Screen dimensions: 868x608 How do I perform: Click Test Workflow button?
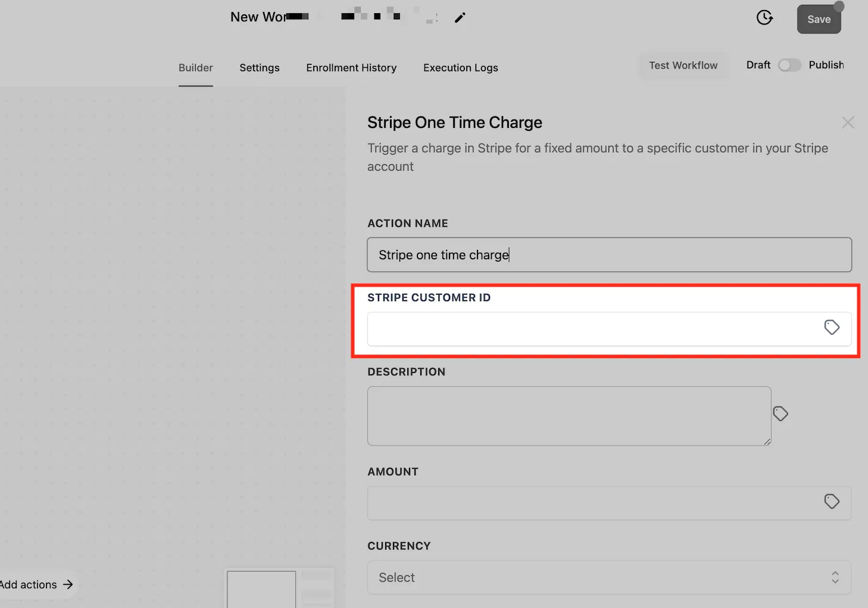(683, 65)
